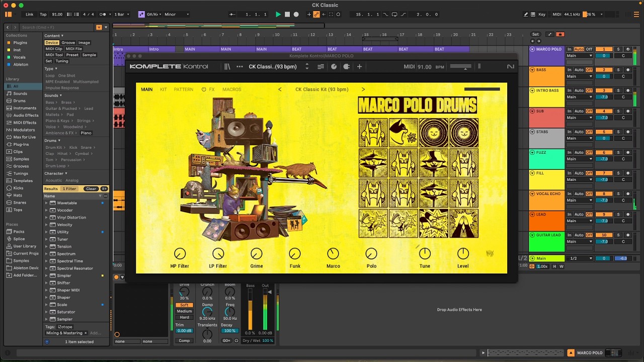
Task: Stop playback in the transport bar
Action: click(287, 15)
